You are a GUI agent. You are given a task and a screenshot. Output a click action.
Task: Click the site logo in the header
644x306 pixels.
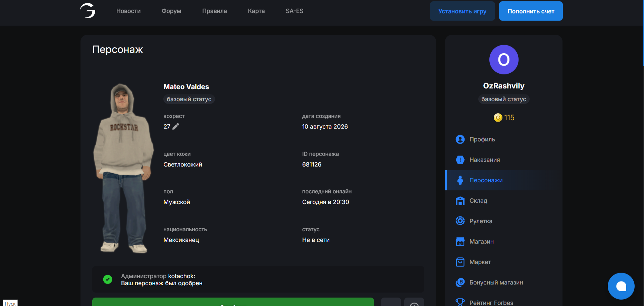pyautogui.click(x=88, y=11)
